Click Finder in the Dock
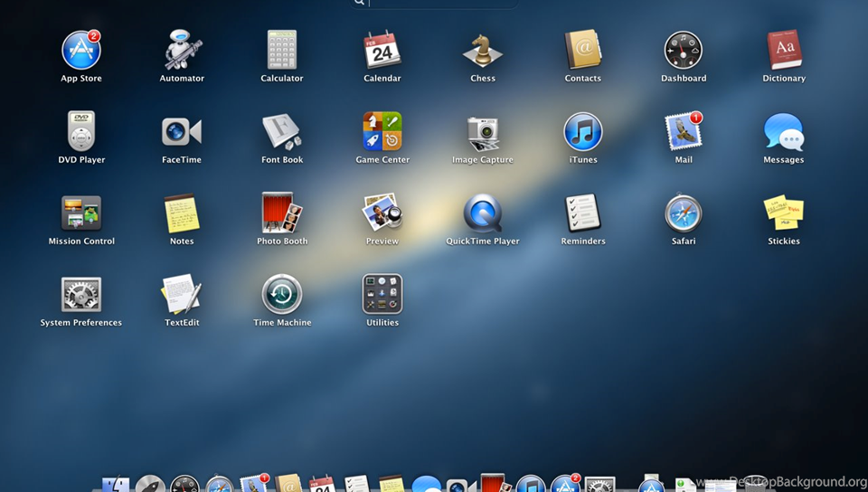This screenshot has width=868, height=492. (x=116, y=484)
